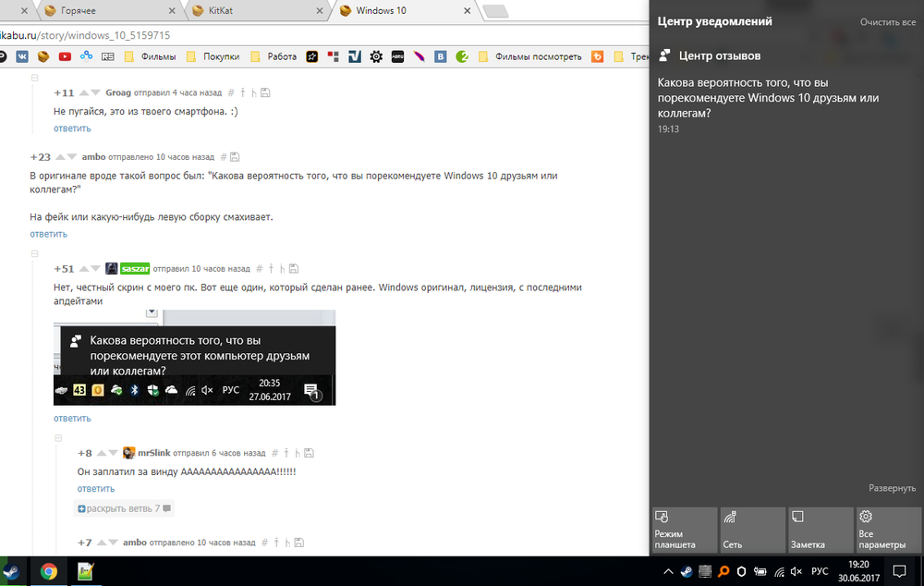924x586 pixels.
Task: Open the VK bookmark icon
Action: [x=21, y=56]
